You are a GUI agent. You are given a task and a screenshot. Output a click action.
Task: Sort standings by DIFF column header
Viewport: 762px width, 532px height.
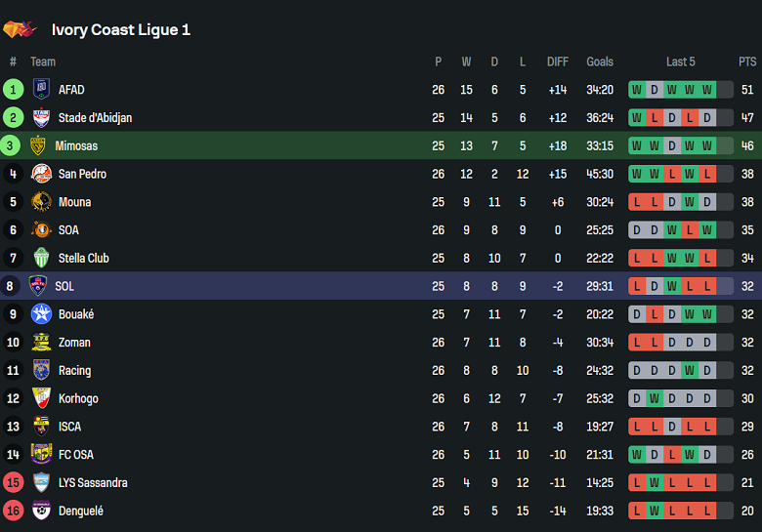coord(558,61)
